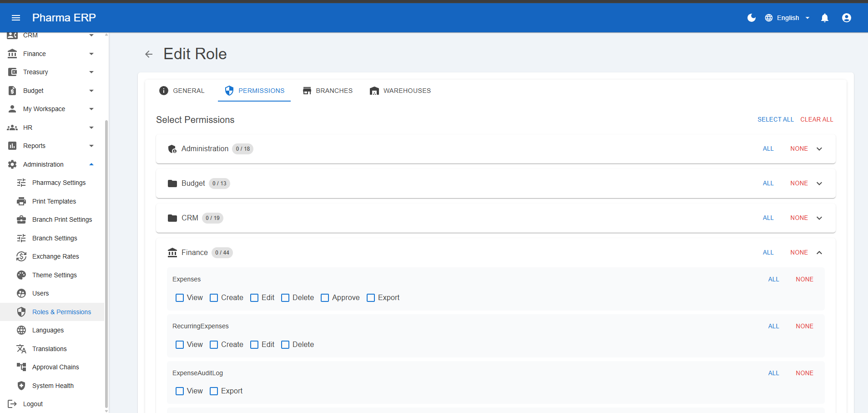This screenshot has height=413, width=868.
Task: Enable View permission for ExpenseAuditLog
Action: click(x=179, y=391)
